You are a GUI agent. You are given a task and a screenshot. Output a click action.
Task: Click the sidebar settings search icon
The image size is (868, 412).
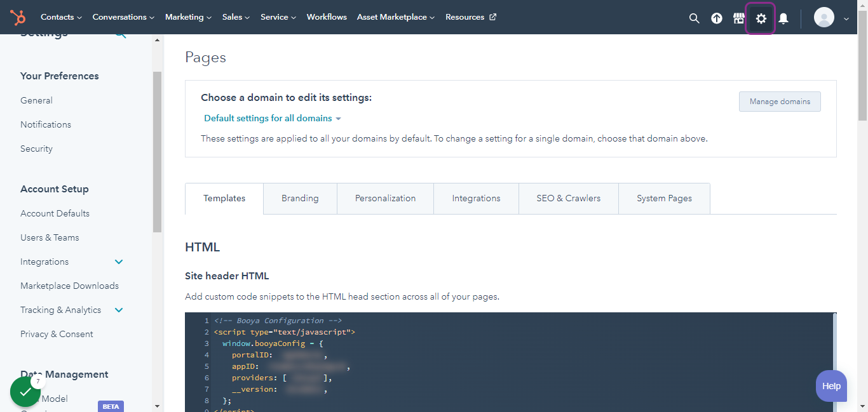120,34
